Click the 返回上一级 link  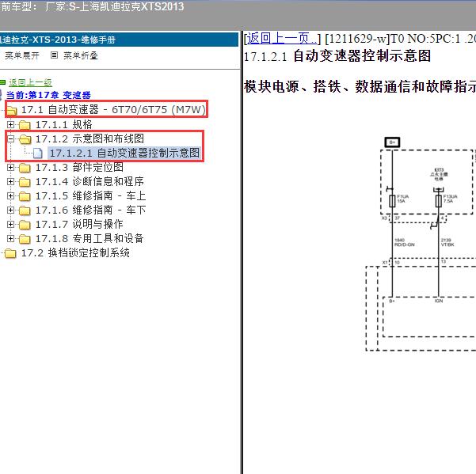coord(30,82)
